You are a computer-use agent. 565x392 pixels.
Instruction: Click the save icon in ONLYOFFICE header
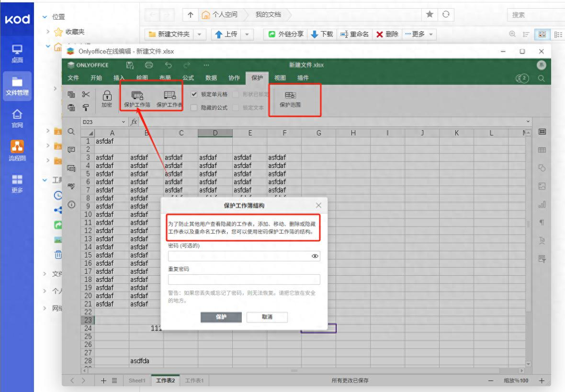pos(130,65)
